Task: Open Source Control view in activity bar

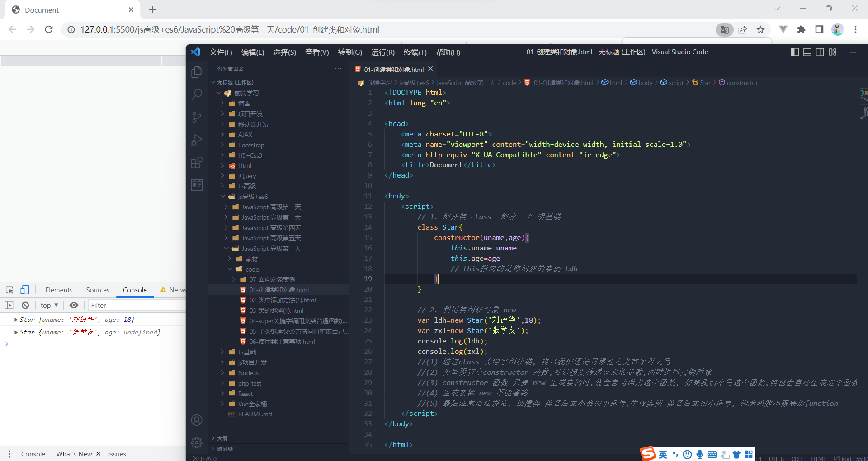Action: click(197, 118)
